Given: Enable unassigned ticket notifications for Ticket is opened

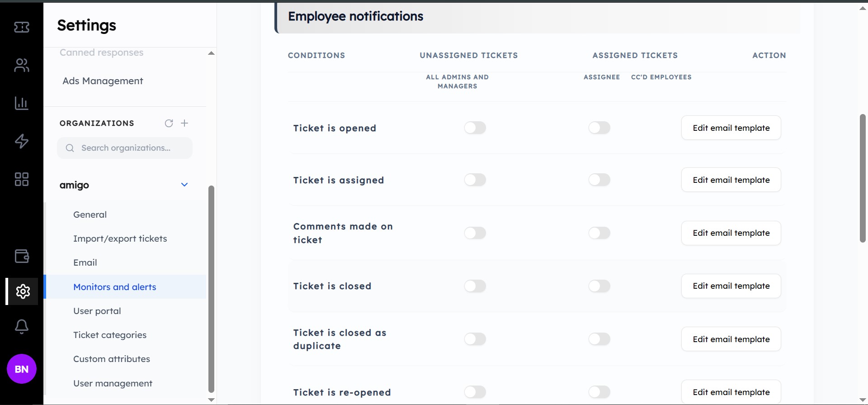Looking at the screenshot, I should click(475, 128).
